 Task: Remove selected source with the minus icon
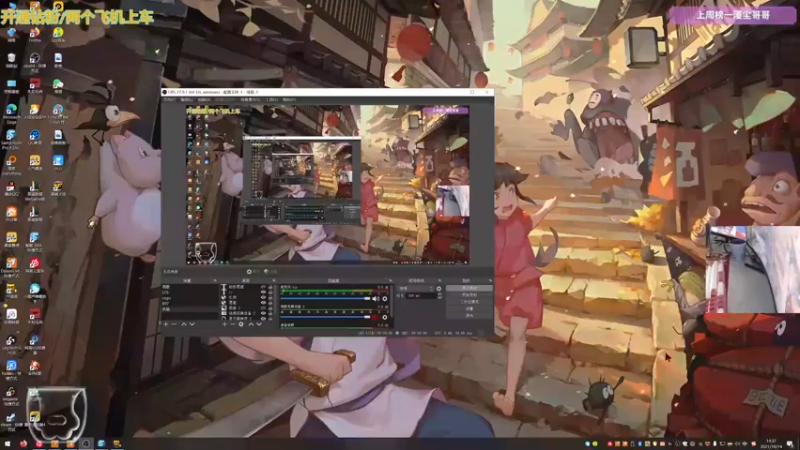233,324
